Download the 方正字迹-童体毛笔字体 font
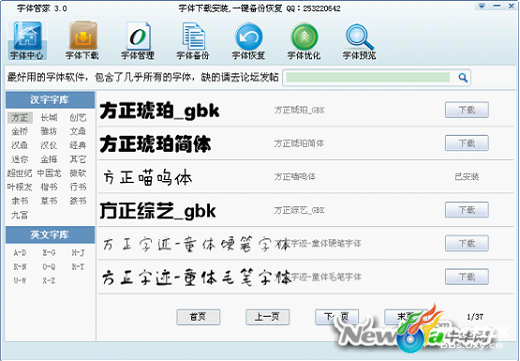520x361 pixels. (x=467, y=277)
